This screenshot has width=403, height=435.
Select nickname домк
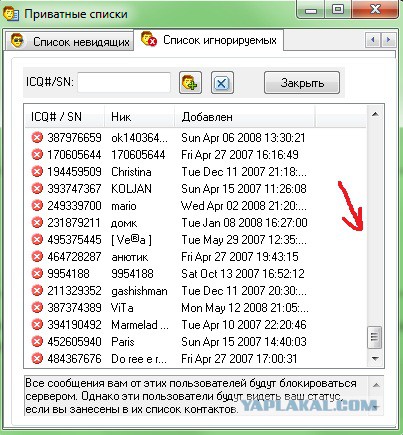[124, 223]
